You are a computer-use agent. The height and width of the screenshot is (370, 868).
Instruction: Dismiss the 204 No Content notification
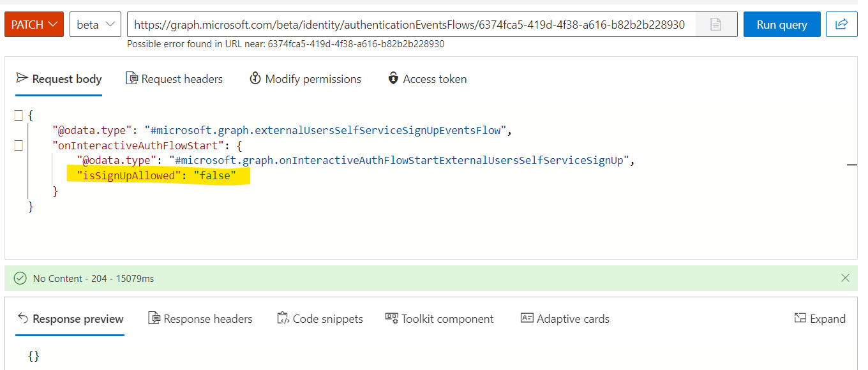846,278
